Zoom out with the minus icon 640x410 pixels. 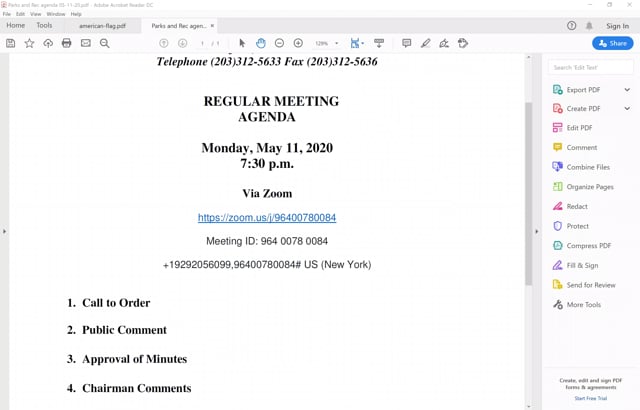280,43
